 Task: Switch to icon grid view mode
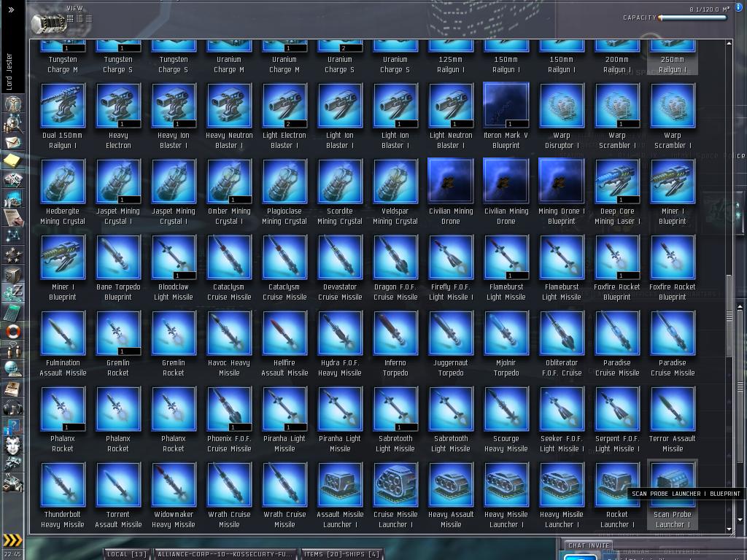pyautogui.click(x=70, y=18)
